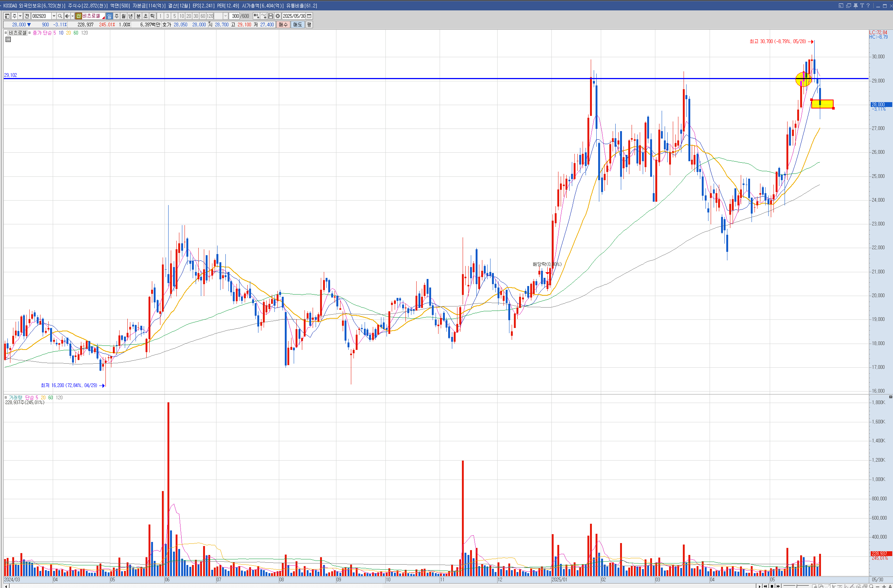Click the chart zoom slider handle
893x588 pixels.
[796, 586]
